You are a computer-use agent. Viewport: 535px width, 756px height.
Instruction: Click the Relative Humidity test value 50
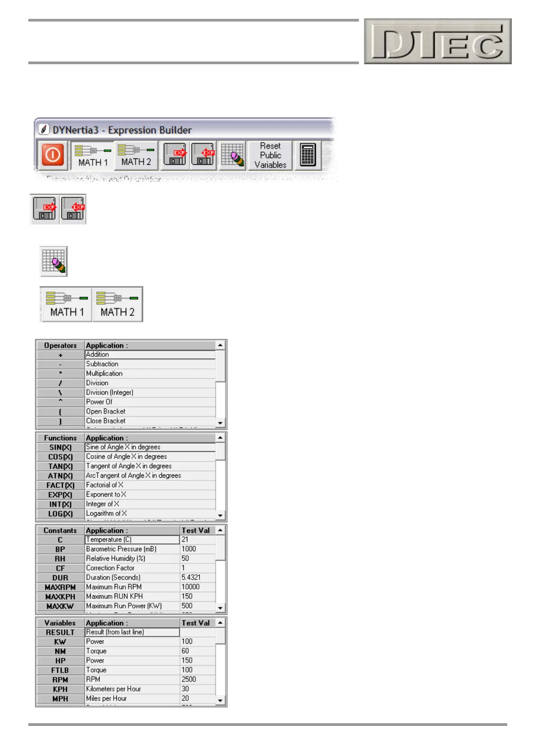click(198, 558)
